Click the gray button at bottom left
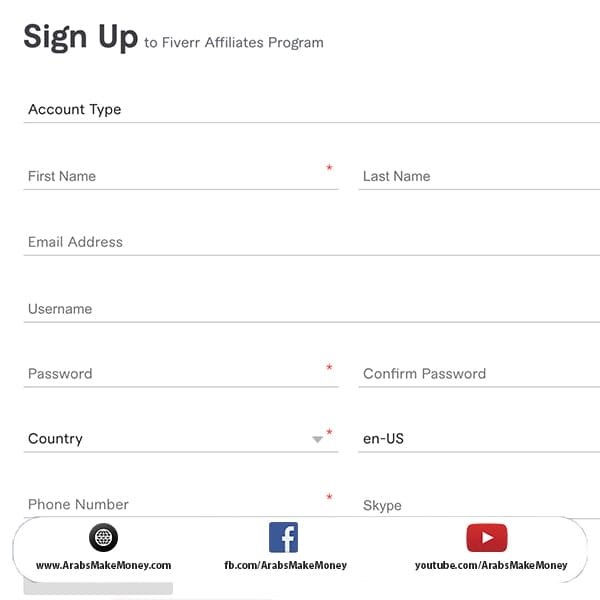The image size is (600, 600). point(98,587)
